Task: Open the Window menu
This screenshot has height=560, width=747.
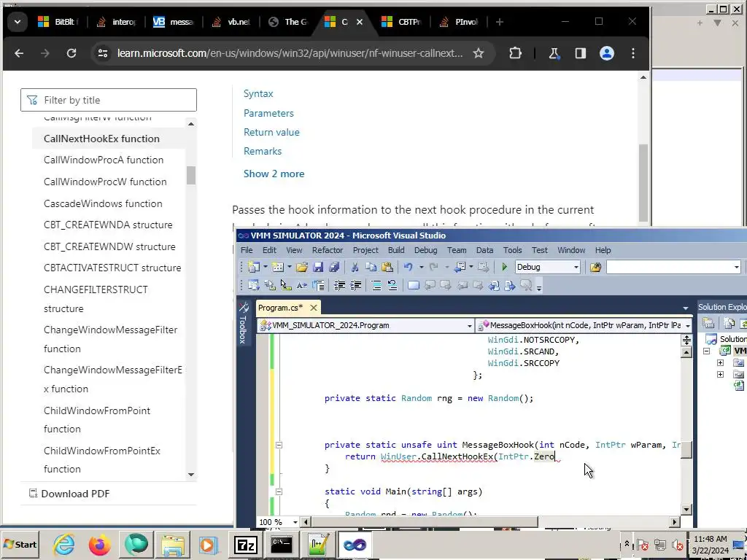Action: (571, 250)
